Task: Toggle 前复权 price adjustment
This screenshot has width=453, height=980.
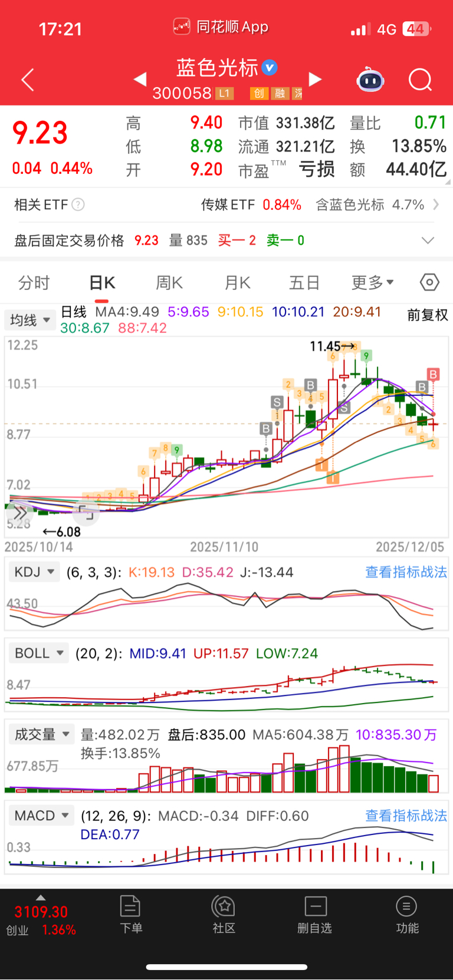Action: click(x=428, y=315)
